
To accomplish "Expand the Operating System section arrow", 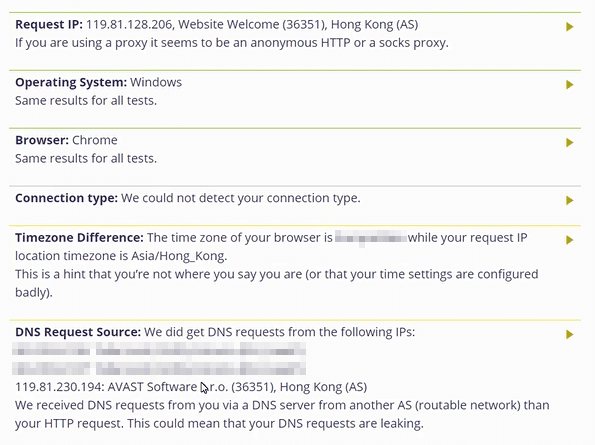I will coord(569,85).
